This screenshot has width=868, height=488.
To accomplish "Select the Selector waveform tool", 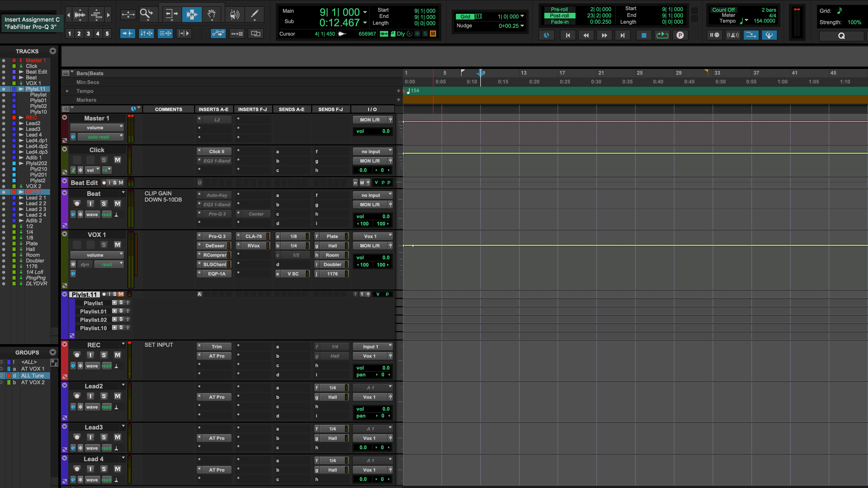I will coord(192,14).
